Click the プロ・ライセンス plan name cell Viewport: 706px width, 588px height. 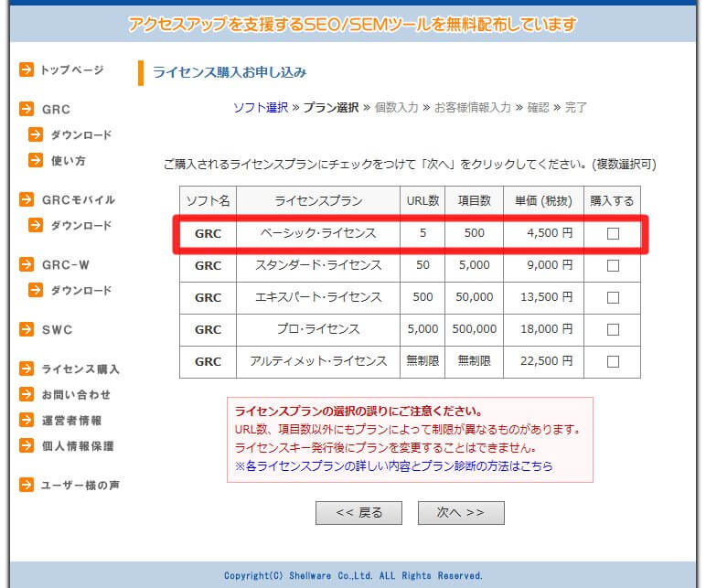pos(318,329)
